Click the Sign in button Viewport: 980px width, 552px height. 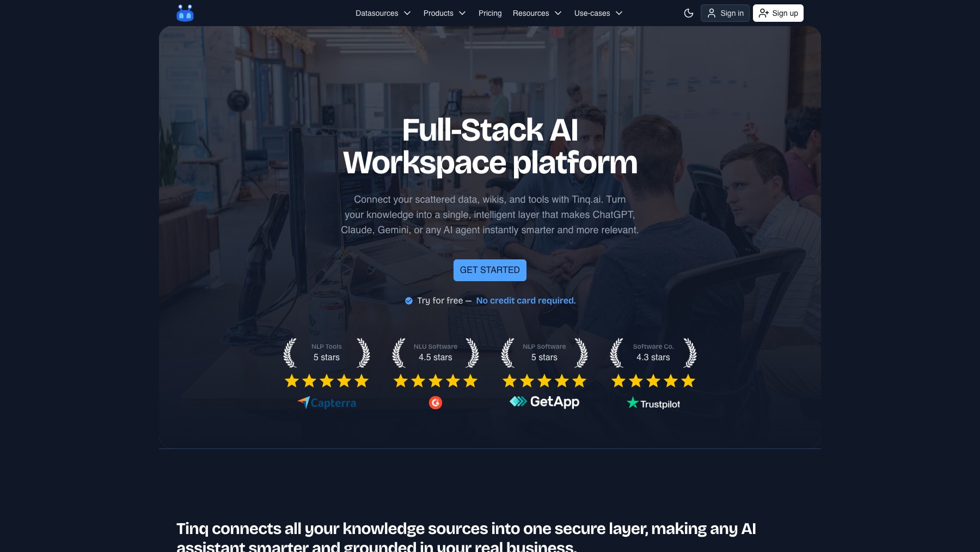point(725,13)
